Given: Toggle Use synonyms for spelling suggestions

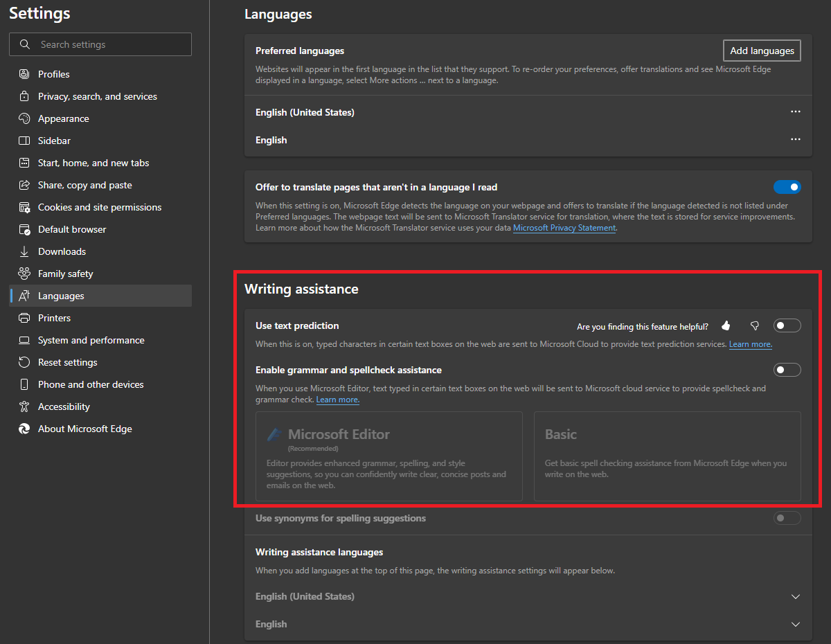Looking at the screenshot, I should tap(787, 518).
